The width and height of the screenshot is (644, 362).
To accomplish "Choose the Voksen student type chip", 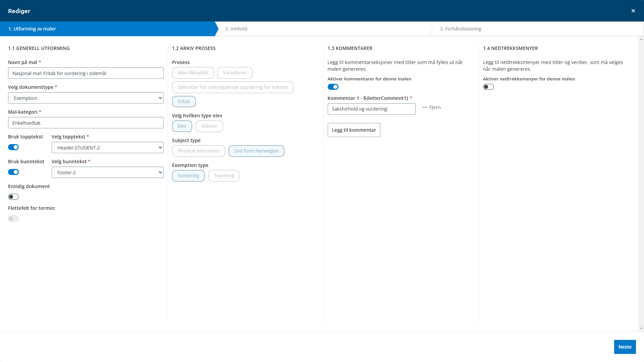I will coord(209,126).
